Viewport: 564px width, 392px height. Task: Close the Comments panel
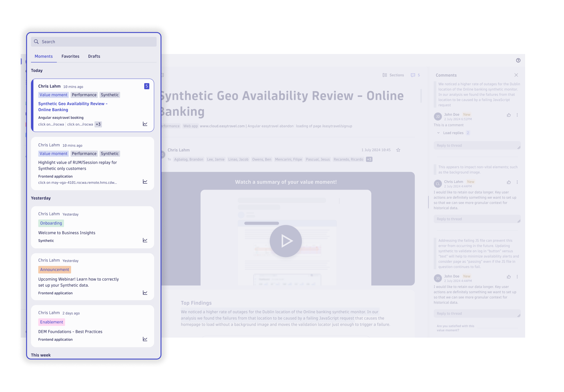coord(516,75)
